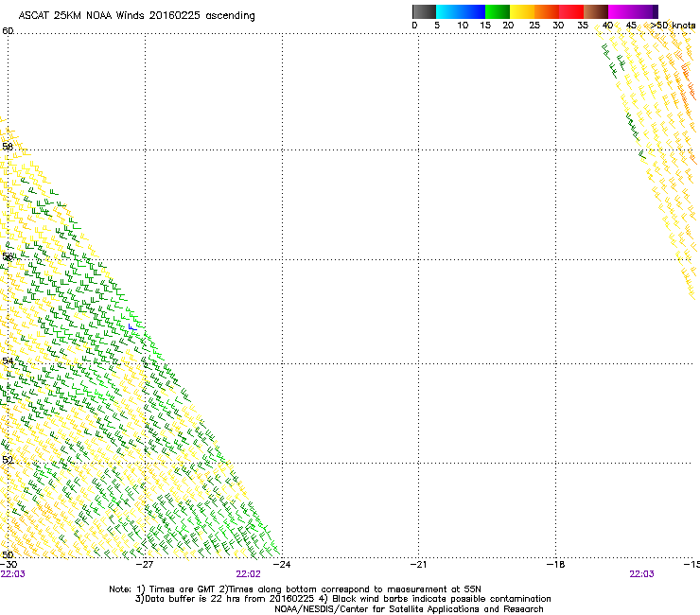Click the red 30-35 knots legend segment
This screenshot has width=700, height=615.
pos(571,11)
